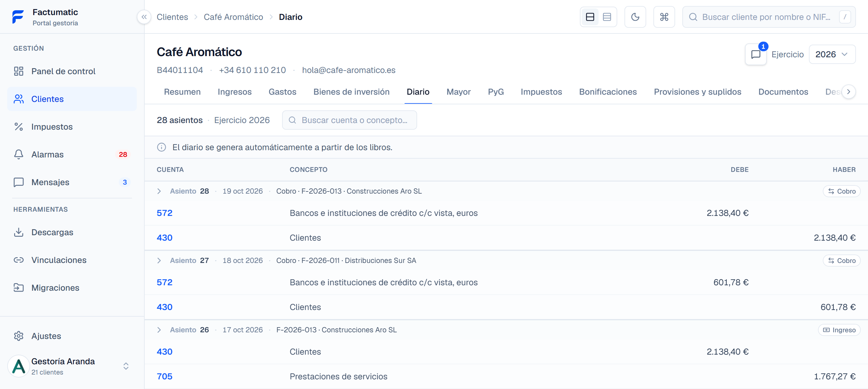
Task: Open the Ejercicio 2026 dropdown
Action: pyautogui.click(x=832, y=54)
